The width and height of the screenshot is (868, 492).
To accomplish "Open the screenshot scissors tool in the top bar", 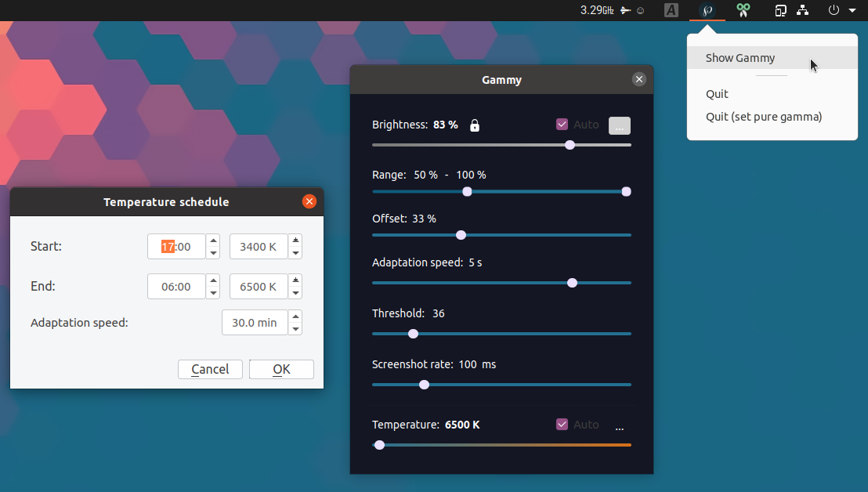I will click(x=743, y=11).
